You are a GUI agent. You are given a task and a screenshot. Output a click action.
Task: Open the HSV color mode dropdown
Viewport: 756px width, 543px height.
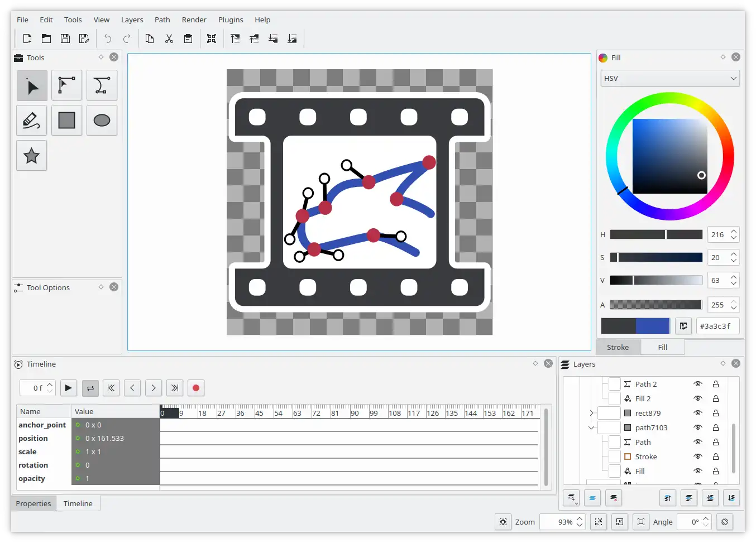point(670,79)
